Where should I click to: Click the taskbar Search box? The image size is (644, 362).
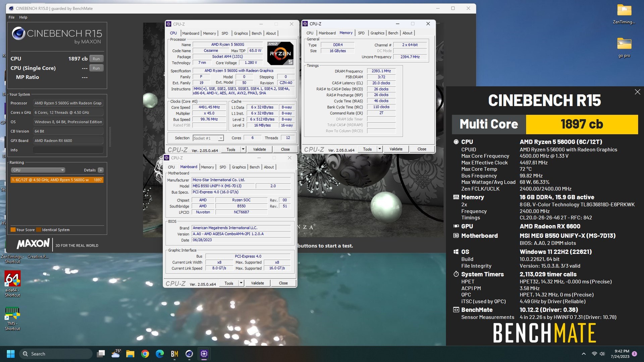(56, 354)
